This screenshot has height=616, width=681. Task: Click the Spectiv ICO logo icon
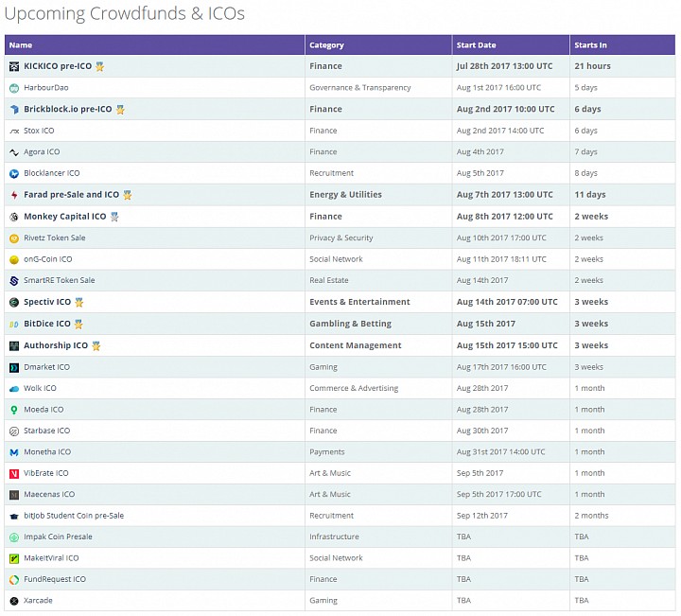[x=14, y=303]
